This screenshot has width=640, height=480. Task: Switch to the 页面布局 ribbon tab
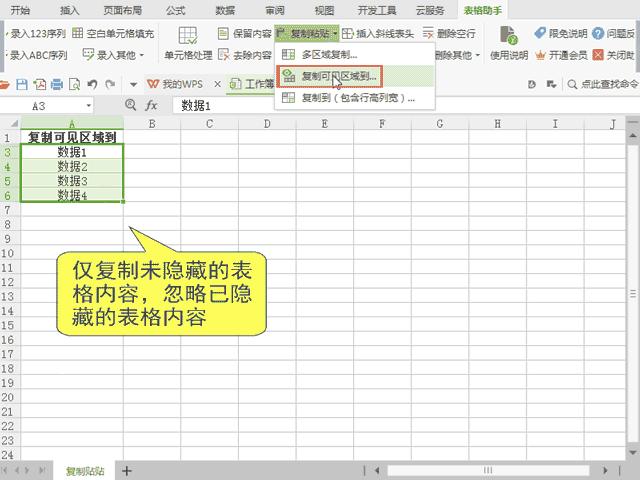click(122, 10)
